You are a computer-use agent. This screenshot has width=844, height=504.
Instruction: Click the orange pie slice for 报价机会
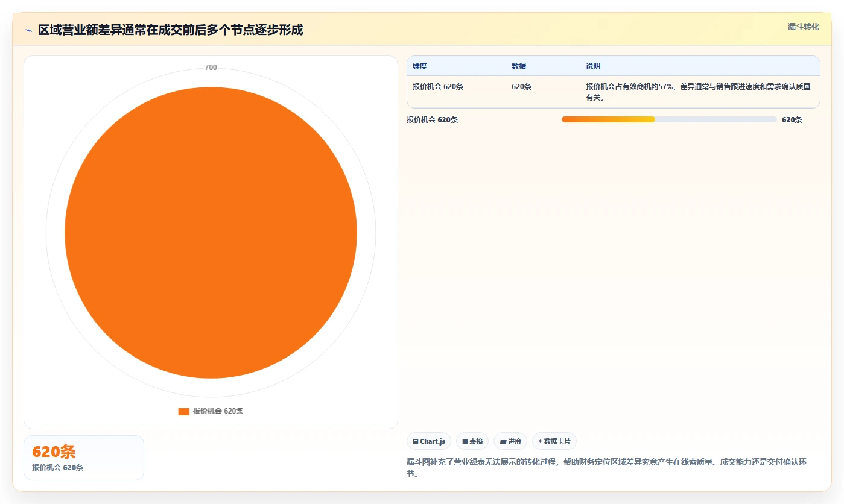[211, 233]
